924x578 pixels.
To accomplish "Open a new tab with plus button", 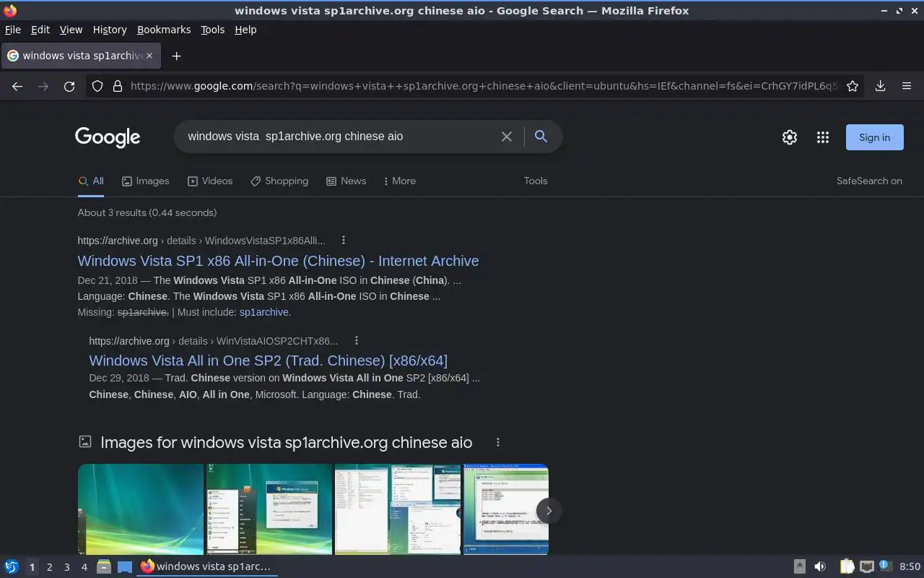I will (x=176, y=56).
